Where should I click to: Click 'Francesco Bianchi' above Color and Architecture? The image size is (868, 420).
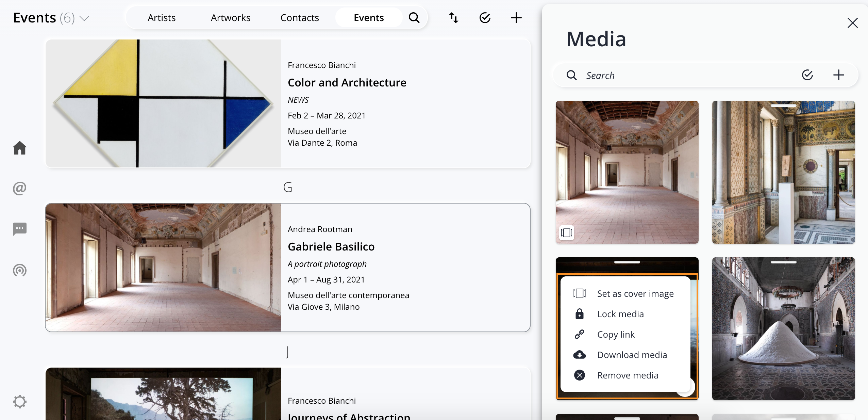coord(322,65)
